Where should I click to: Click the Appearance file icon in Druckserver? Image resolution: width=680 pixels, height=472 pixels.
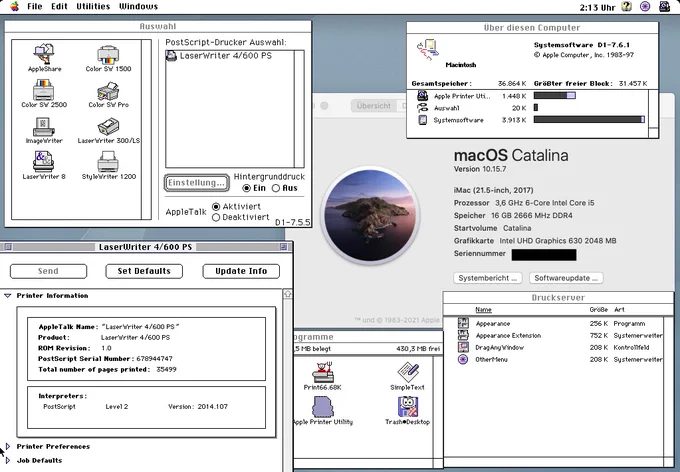pos(463,323)
